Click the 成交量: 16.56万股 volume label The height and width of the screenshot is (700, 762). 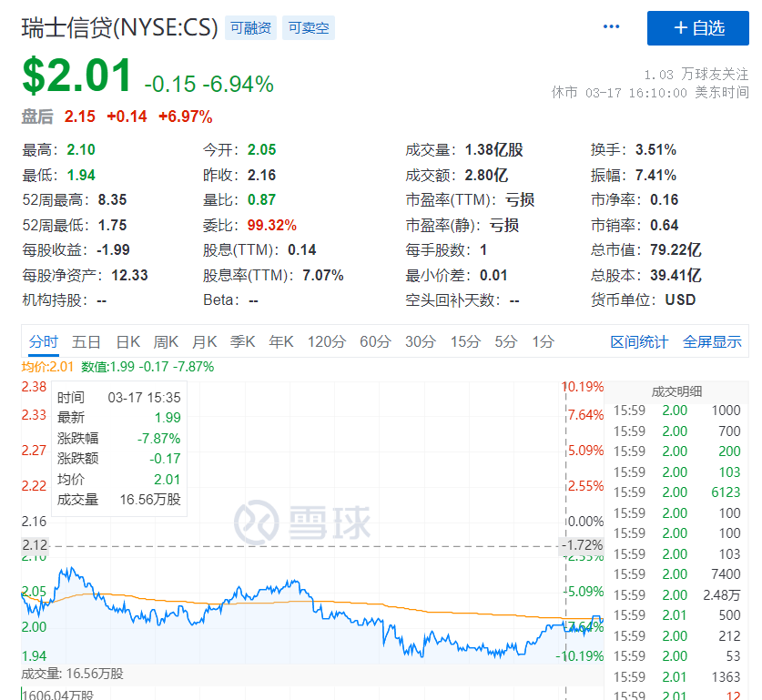(x=73, y=674)
